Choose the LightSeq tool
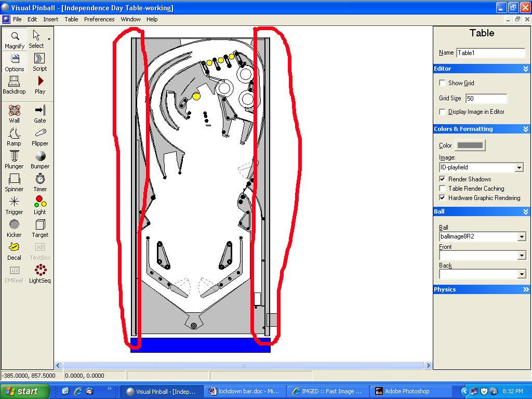This screenshot has width=532, height=399. pyautogui.click(x=40, y=273)
